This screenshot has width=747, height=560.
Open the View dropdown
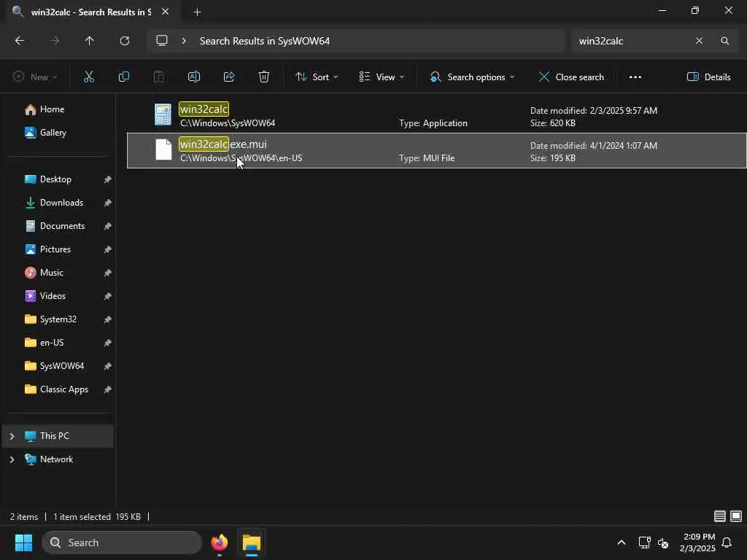click(x=382, y=77)
